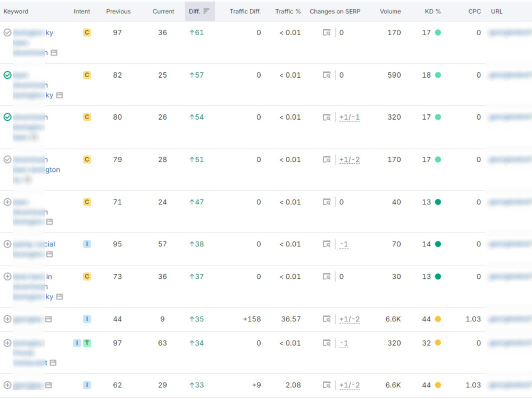This screenshot has width=532, height=399.
Task: Add keyword in row with Previous 44
Action: click(7, 319)
